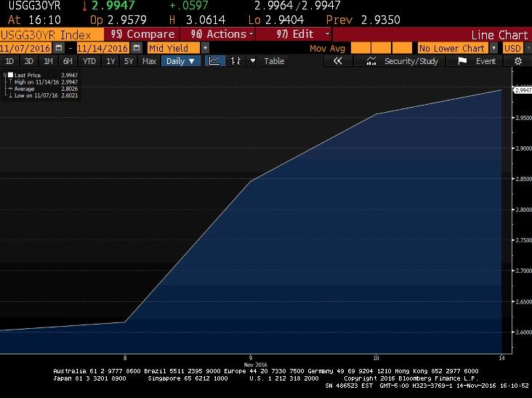Select the line chart type icon
Image resolution: width=532 pixels, height=398 pixels.
pos(215,61)
